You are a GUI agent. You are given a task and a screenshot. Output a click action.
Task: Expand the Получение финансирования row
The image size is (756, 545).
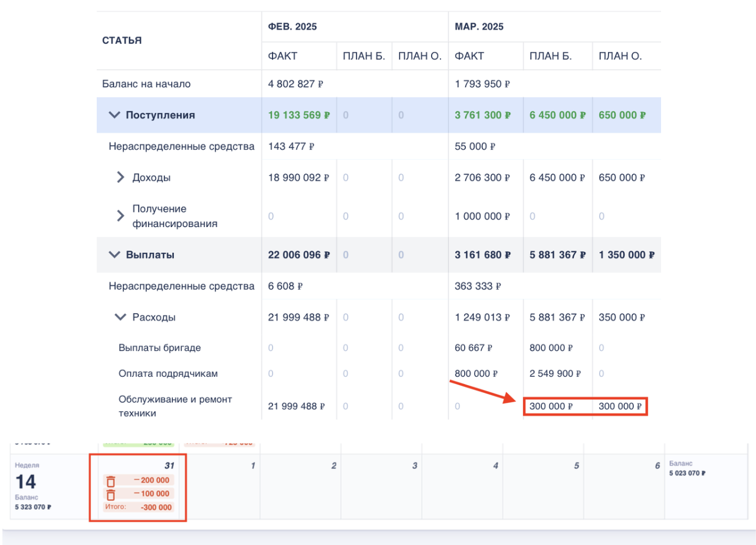coord(120,216)
